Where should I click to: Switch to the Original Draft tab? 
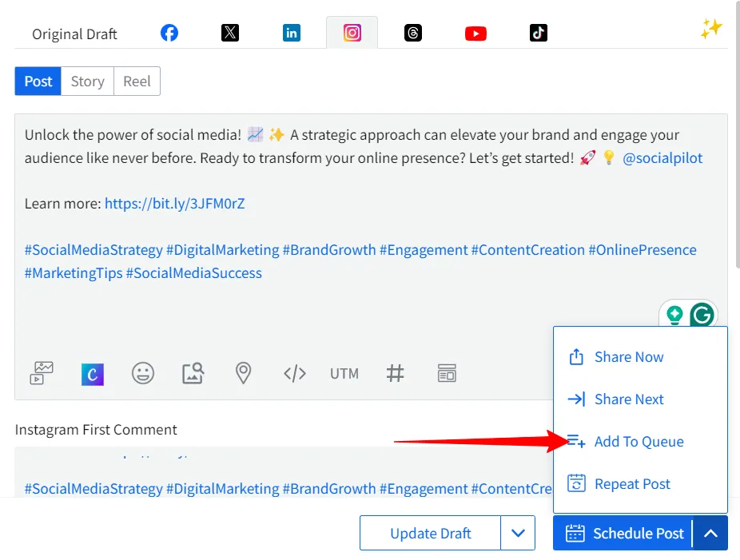74,34
